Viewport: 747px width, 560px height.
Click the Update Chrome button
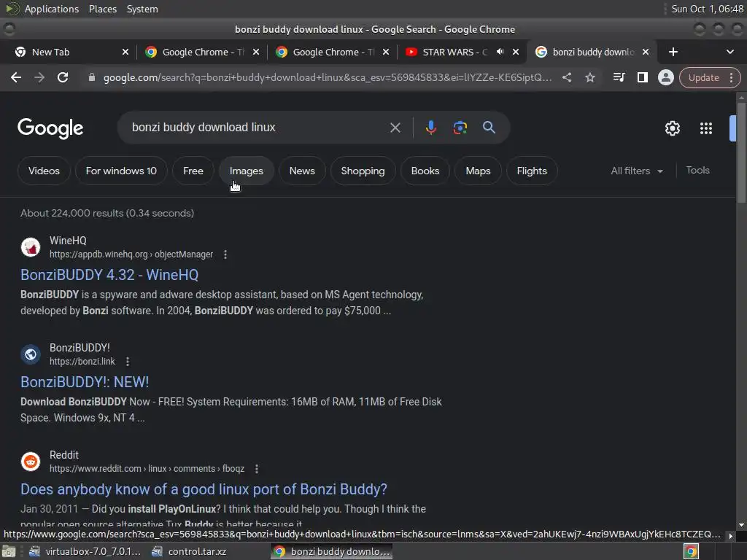(x=703, y=77)
